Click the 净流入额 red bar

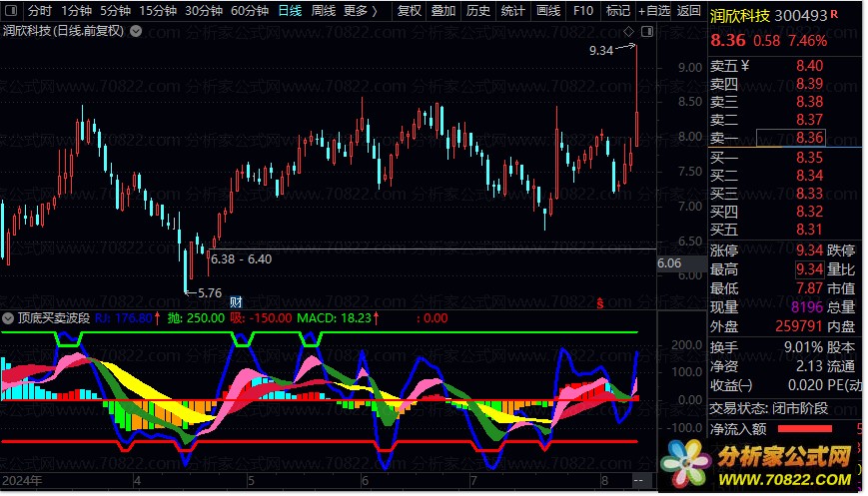805,428
